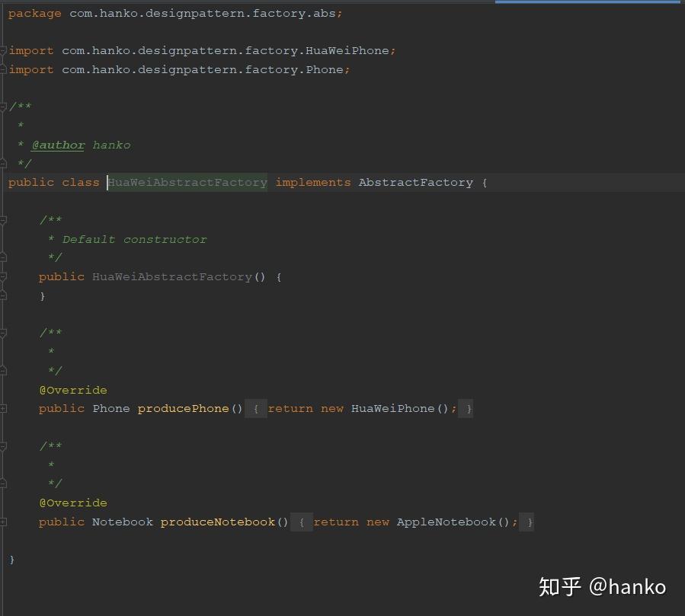Viewport: 685px width, 616px height.
Task: Click AppleNotebook in the return statement
Action: tap(446, 522)
